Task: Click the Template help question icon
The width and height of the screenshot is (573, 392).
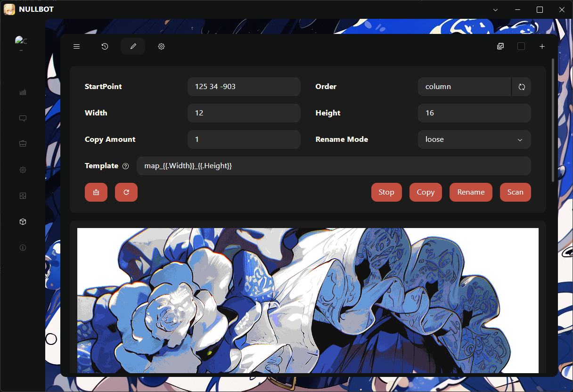Action: [125, 166]
